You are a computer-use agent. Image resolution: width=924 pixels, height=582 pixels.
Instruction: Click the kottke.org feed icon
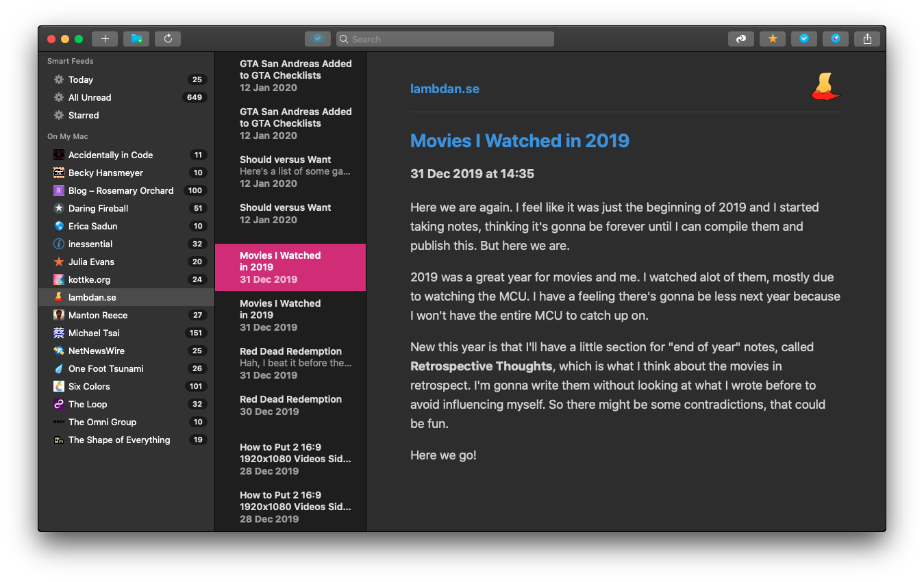[x=59, y=279]
